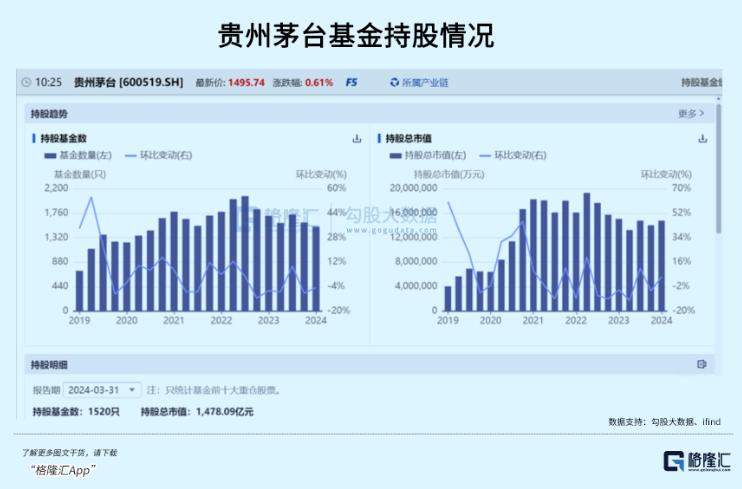Open the 报告期 date dropdown 2024-03-31

coord(102,390)
